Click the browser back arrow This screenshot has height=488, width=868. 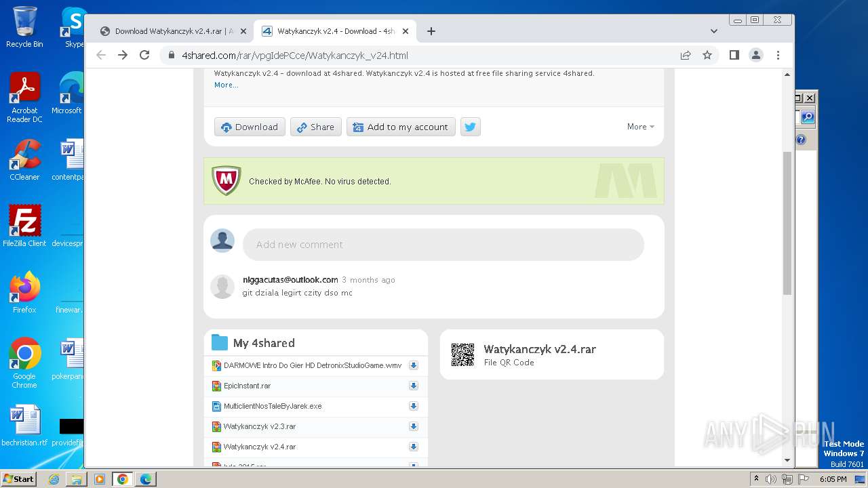(x=101, y=55)
